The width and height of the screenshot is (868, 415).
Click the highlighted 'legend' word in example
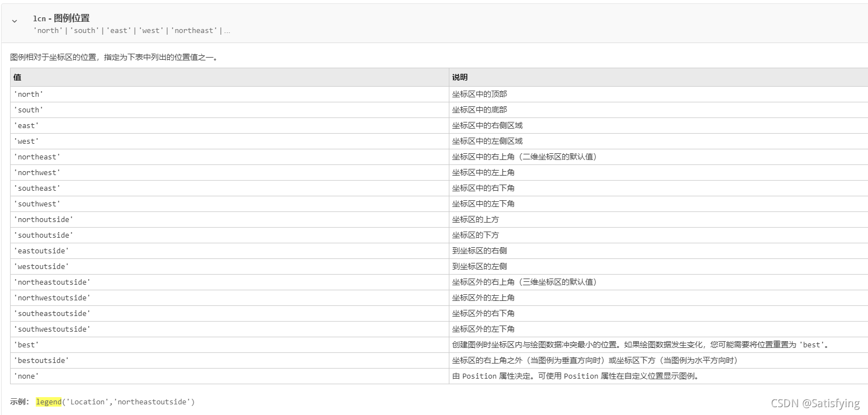point(49,402)
